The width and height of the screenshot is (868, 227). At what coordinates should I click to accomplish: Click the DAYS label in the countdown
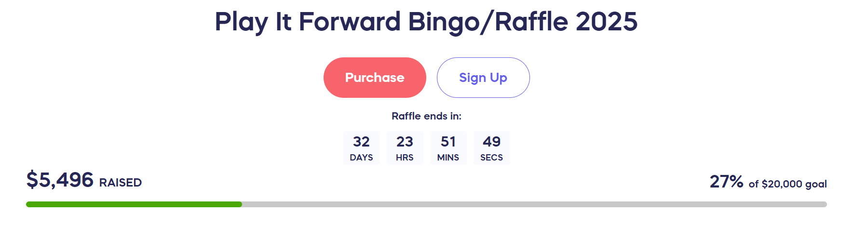(x=361, y=158)
